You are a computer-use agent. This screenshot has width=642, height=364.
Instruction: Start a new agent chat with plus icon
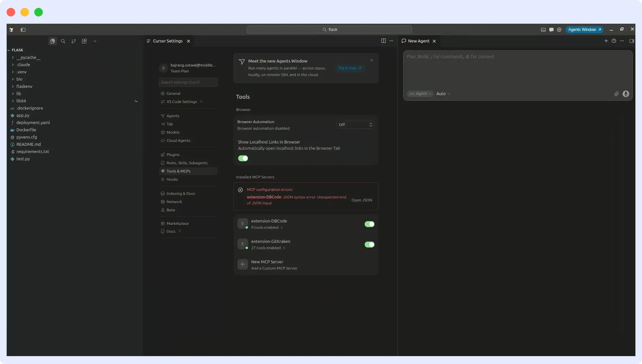tap(606, 41)
